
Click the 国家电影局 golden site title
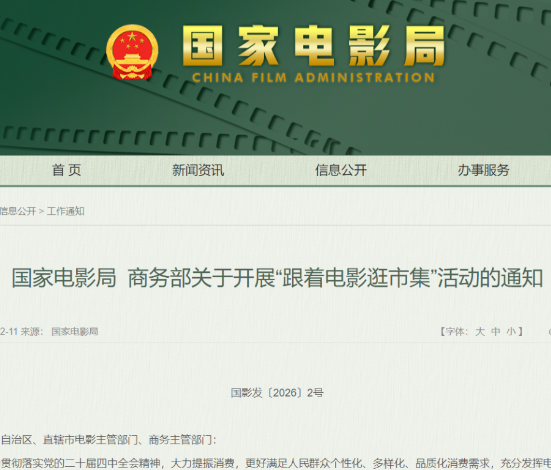click(313, 46)
